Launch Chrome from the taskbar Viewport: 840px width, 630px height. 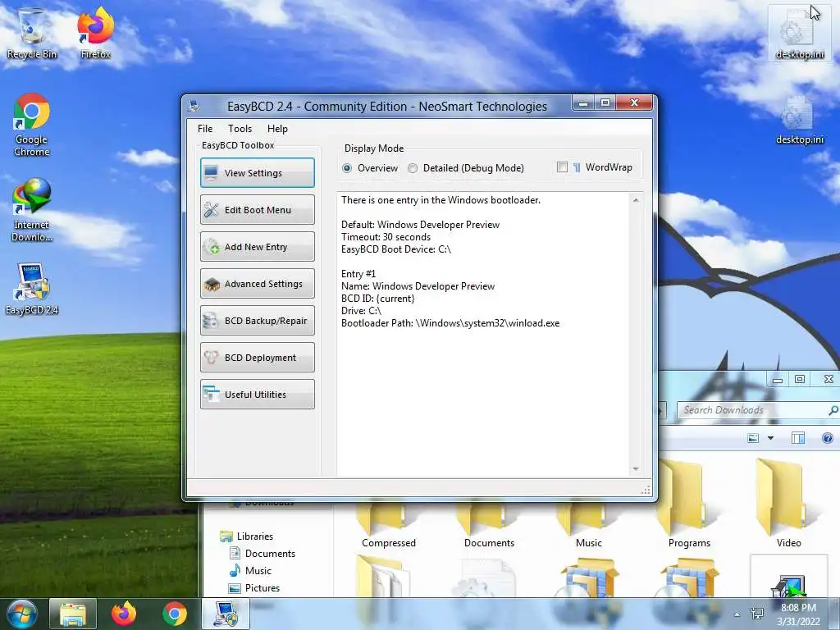click(174, 614)
